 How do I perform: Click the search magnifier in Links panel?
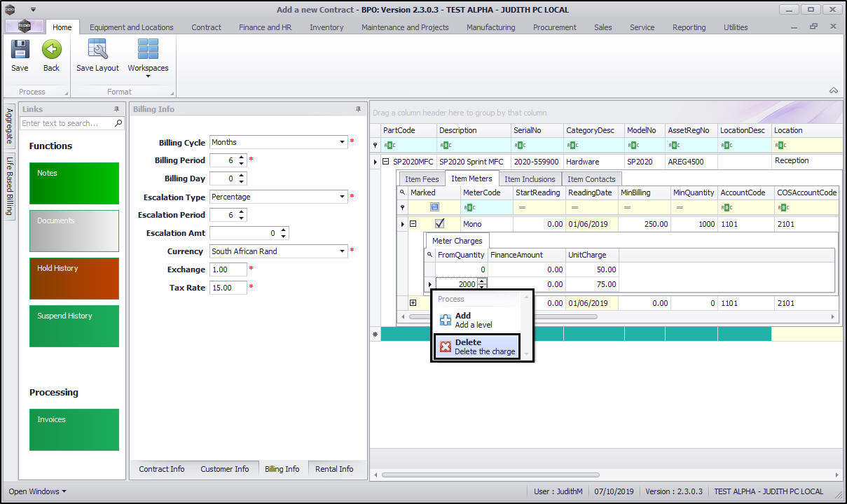118,123
